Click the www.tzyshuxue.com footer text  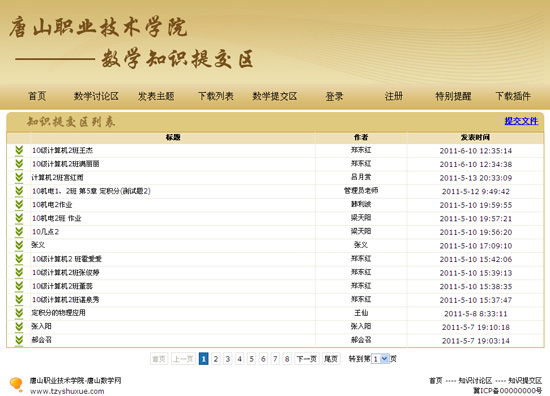67,391
